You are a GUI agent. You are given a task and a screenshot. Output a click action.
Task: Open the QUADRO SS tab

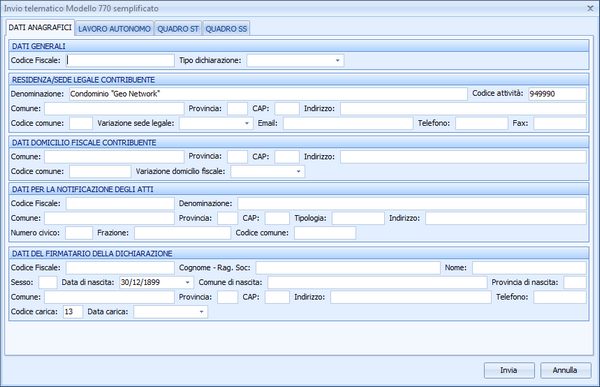coord(226,28)
